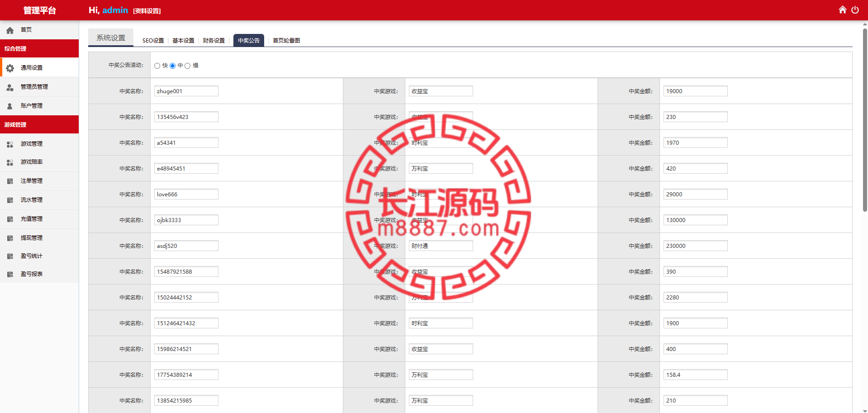This screenshot has width=868, height=413.
Task: Click the prize amount field 29000
Action: [696, 194]
